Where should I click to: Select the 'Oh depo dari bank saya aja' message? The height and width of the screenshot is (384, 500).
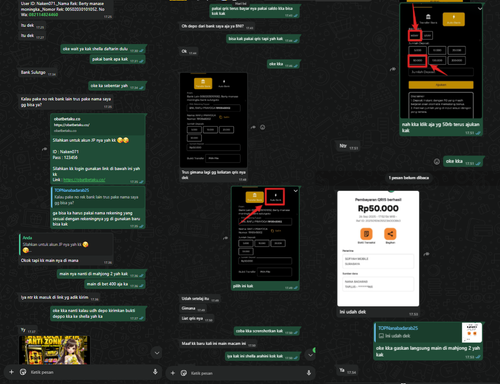click(218, 26)
